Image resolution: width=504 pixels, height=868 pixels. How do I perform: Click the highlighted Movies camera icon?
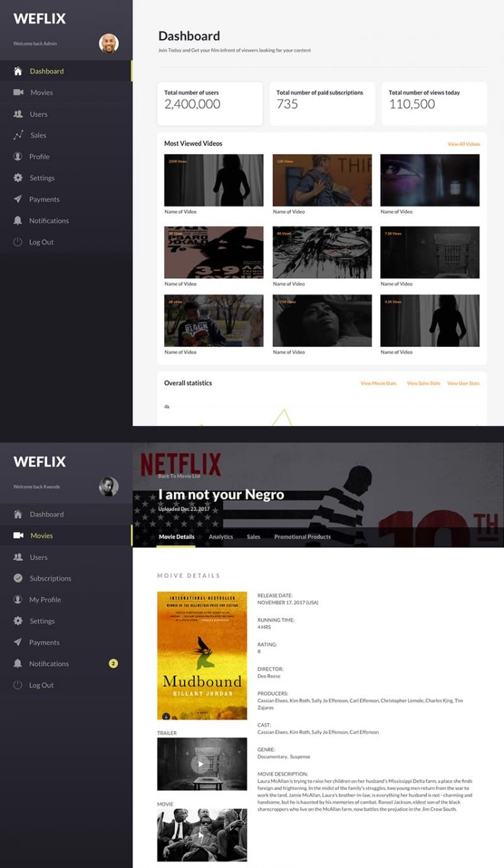pos(18,536)
